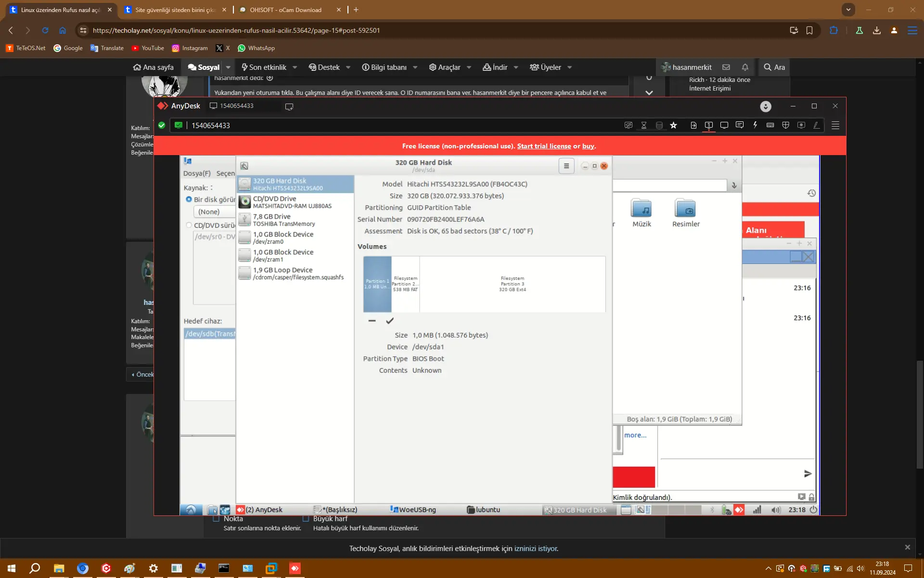
Task: Expand Bilgi tabanı dropdown arrow
Action: pos(415,67)
